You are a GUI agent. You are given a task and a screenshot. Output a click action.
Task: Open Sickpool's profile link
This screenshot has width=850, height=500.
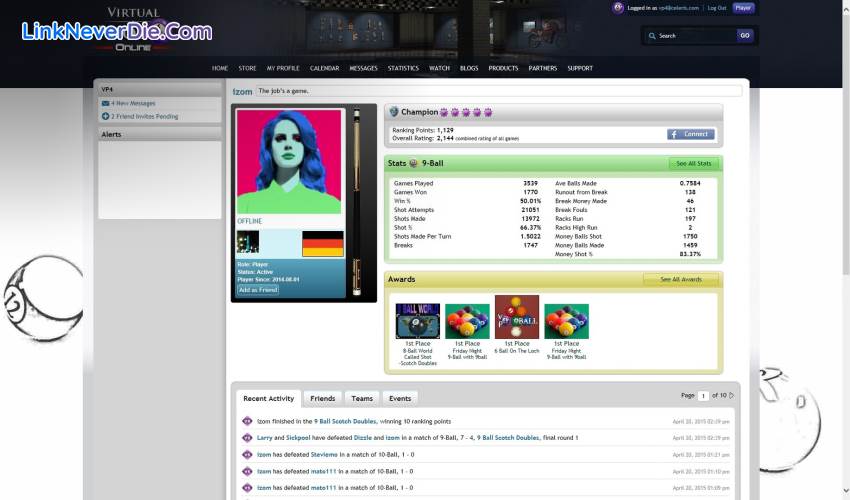point(298,438)
